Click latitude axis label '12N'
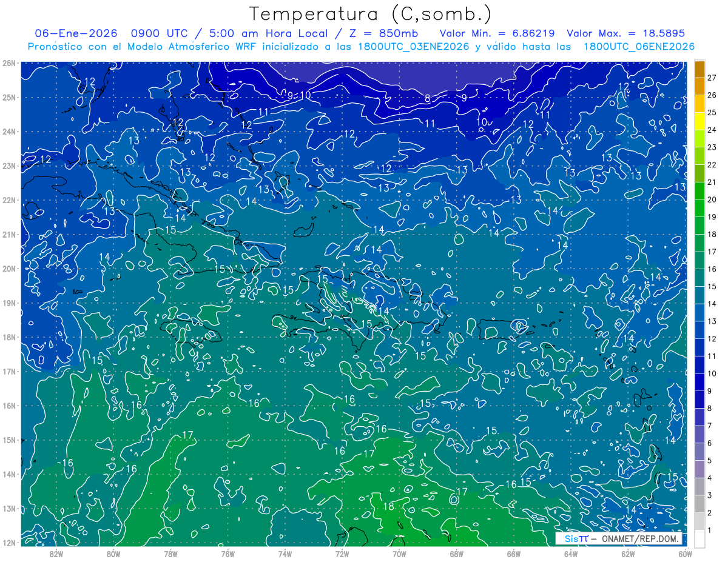 click(x=9, y=543)
